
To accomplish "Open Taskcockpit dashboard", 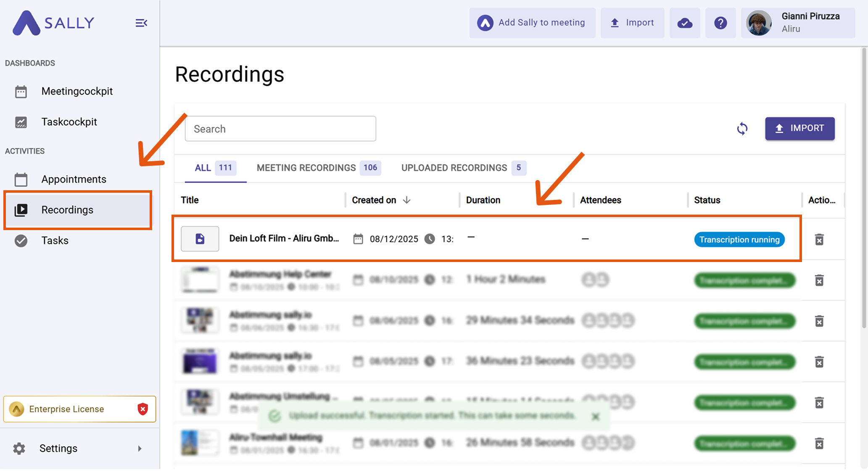I will tap(69, 122).
